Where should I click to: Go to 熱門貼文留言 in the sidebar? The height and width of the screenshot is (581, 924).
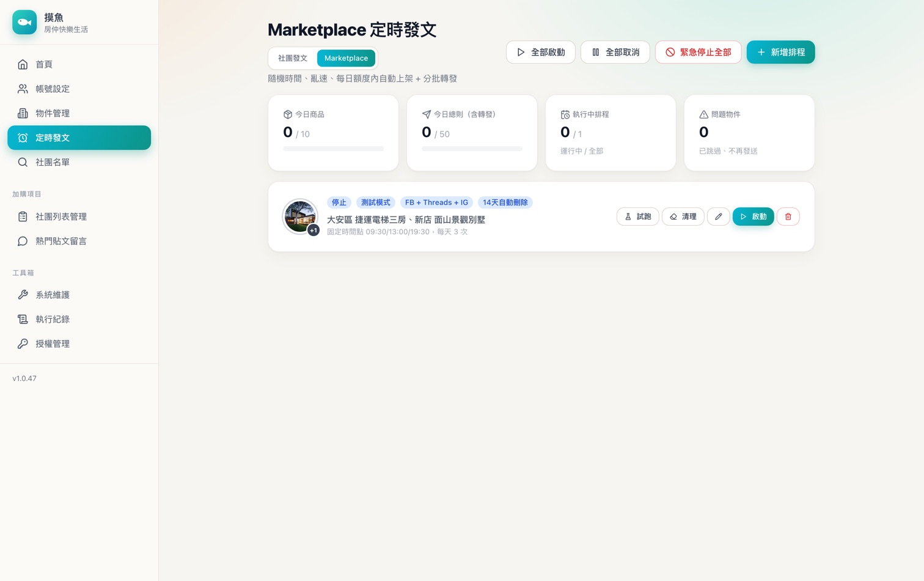(x=79, y=241)
